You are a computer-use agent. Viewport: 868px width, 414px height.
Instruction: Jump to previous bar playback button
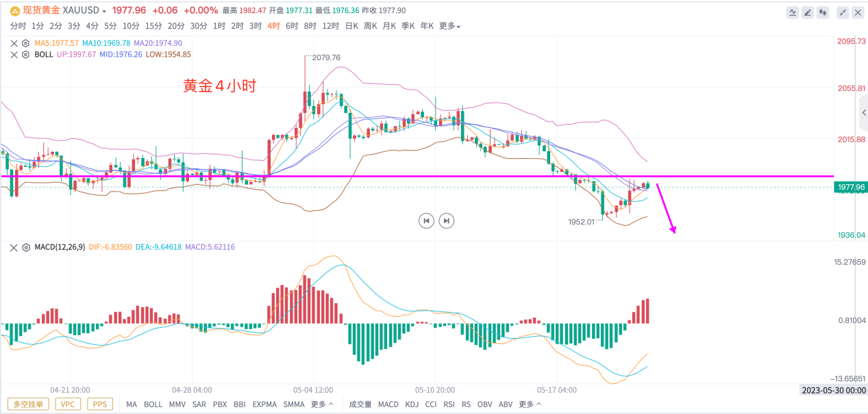427,220
